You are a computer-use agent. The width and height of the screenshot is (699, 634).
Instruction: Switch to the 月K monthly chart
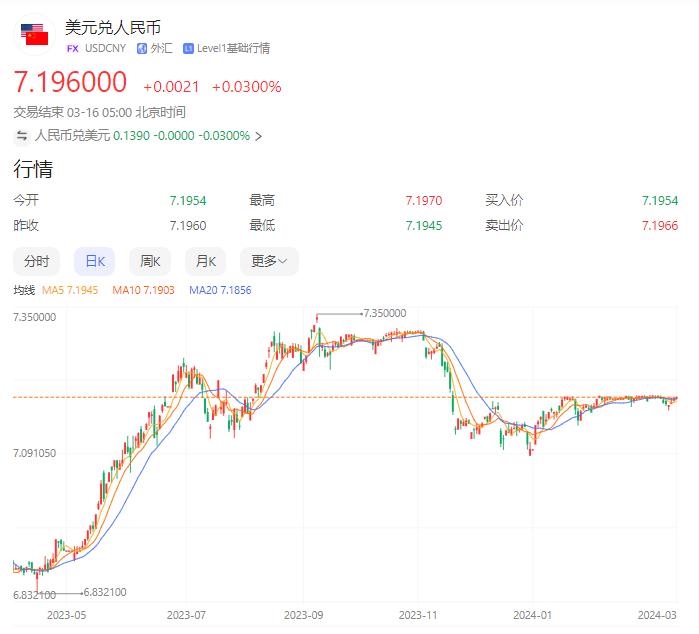206,261
